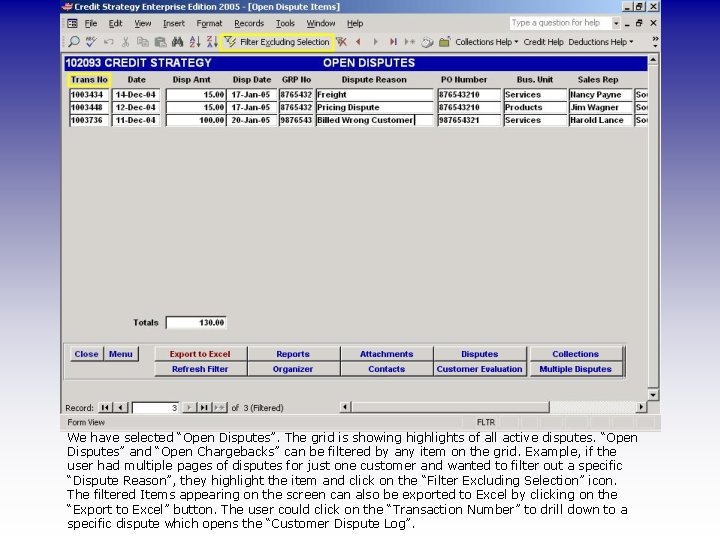720x540 pixels.
Task: Expand the toolbar options chevron
Action: (655, 42)
